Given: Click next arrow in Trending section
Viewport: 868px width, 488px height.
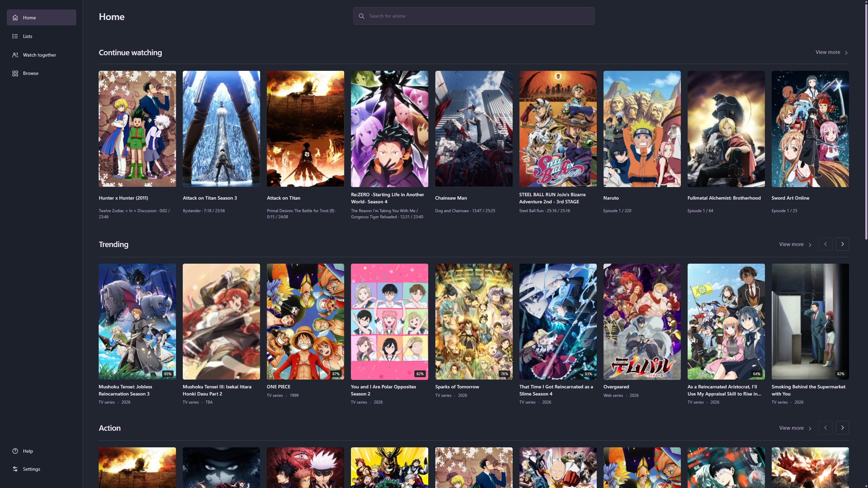Looking at the screenshot, I should click(842, 244).
